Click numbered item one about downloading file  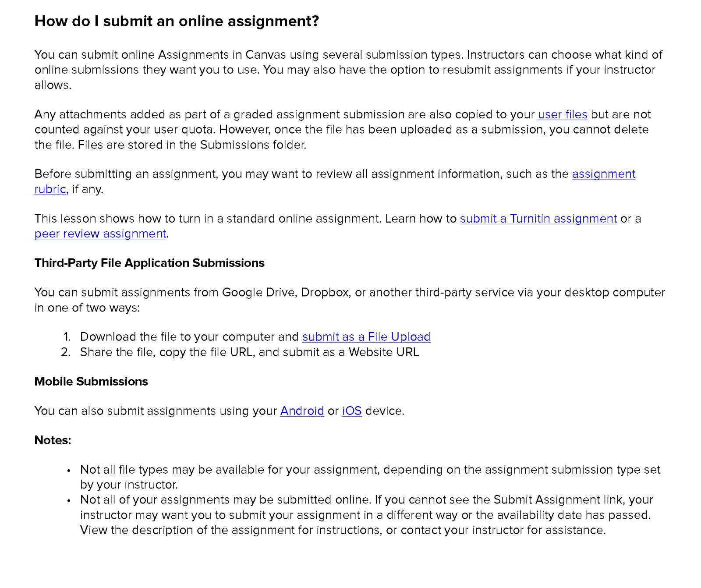point(255,337)
